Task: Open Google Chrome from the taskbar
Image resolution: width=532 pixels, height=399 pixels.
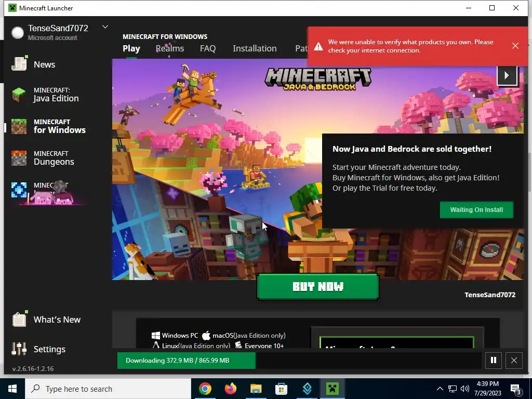Action: coord(205,389)
